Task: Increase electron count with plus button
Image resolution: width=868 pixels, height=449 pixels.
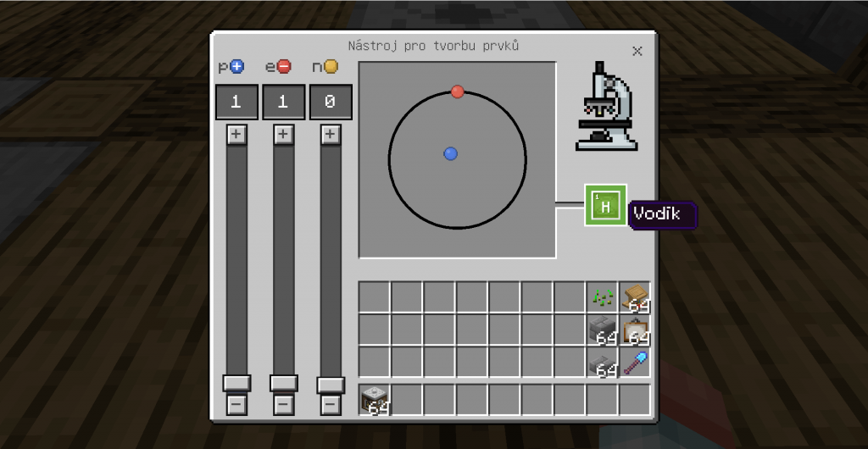Action: [283, 135]
